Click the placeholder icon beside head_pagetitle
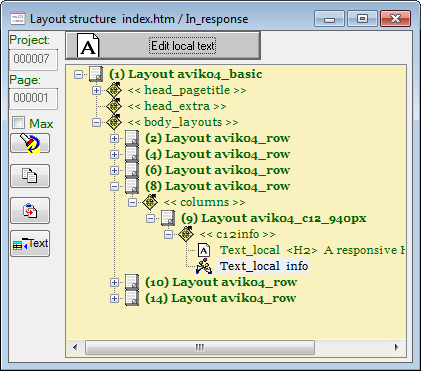421x371 pixels. [x=114, y=90]
